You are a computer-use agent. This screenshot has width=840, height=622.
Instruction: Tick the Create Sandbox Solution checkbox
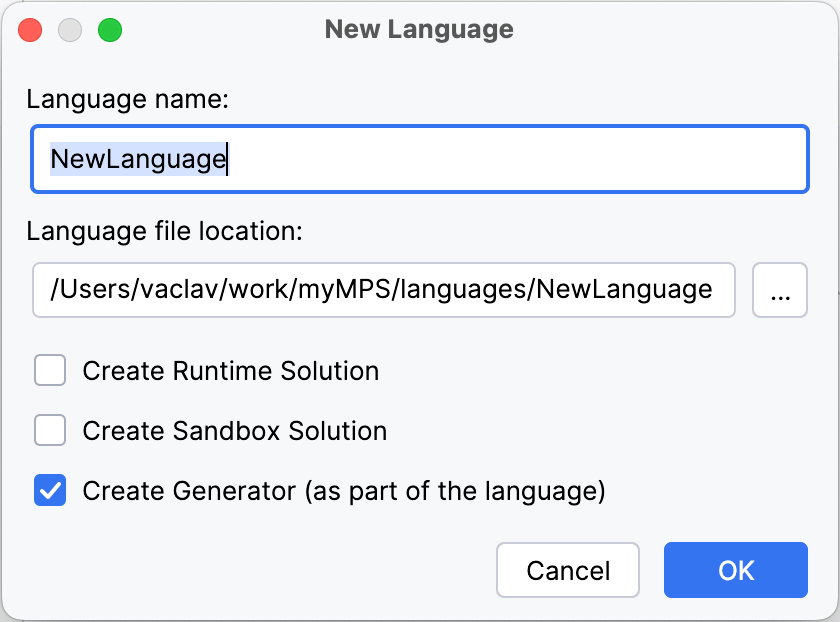point(50,431)
